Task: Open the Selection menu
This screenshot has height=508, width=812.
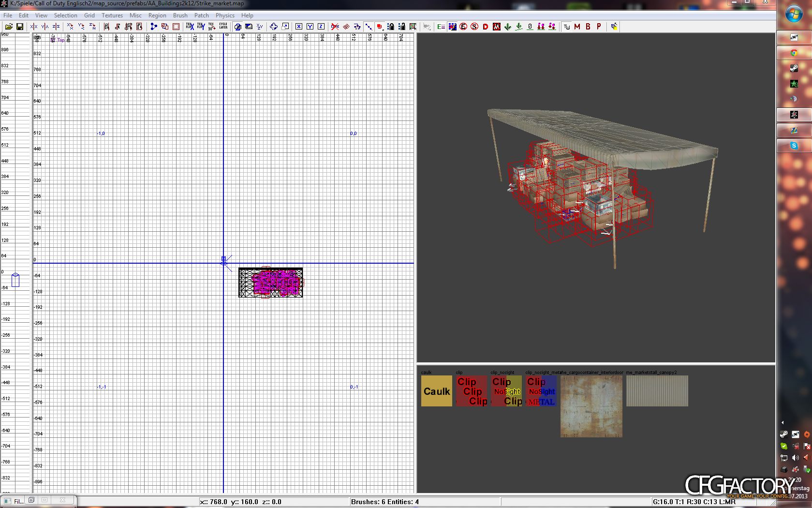Action: click(x=65, y=15)
